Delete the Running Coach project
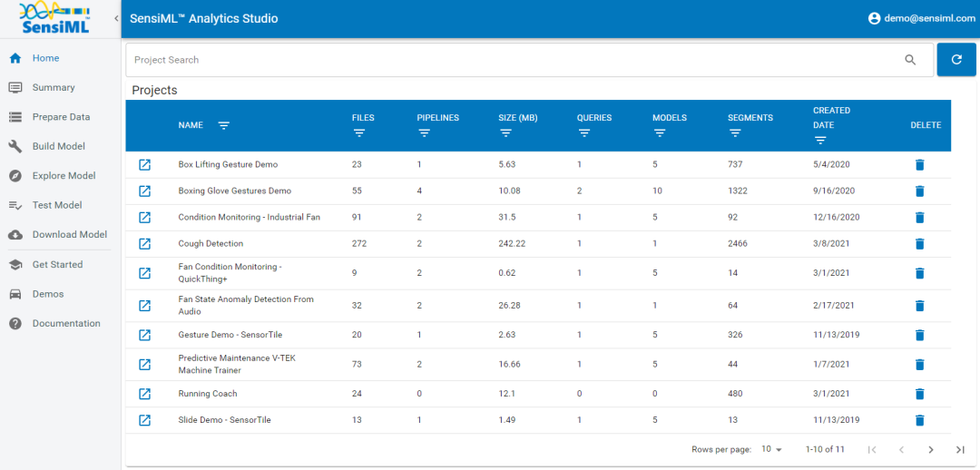 (x=919, y=394)
